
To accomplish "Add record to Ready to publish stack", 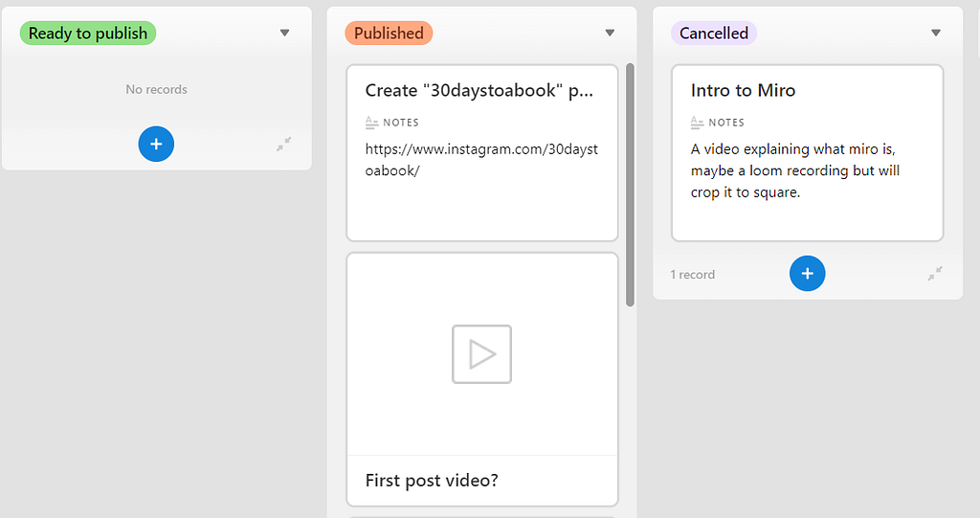I will point(156,144).
